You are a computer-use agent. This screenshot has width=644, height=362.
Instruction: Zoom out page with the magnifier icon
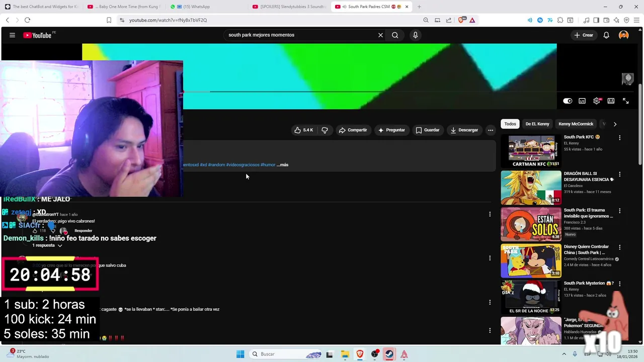point(426,20)
